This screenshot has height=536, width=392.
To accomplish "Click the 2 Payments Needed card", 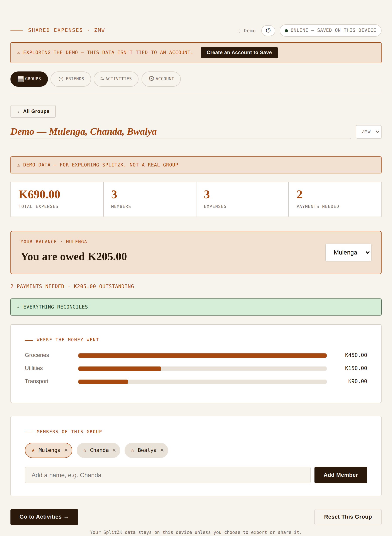I will [335, 199].
